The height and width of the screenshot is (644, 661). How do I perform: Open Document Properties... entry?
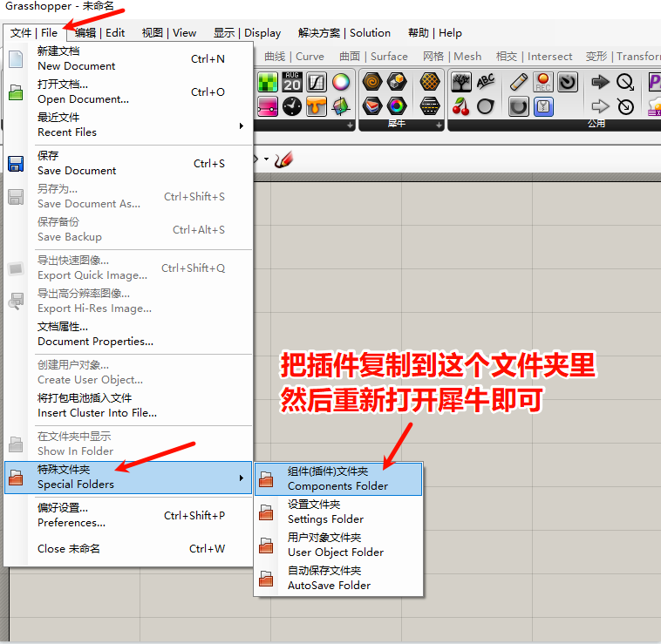pos(129,334)
